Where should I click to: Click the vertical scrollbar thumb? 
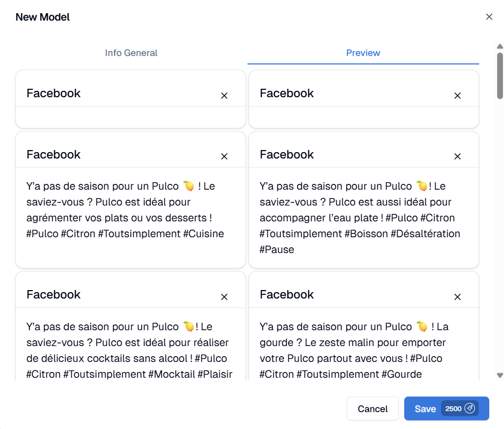[x=500, y=74]
